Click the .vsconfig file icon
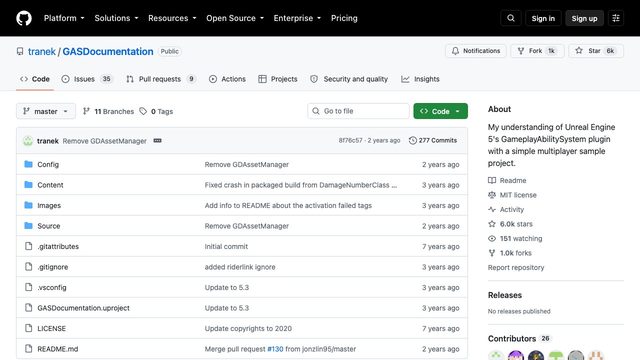Screen dimensions: 640x360 [28, 287]
